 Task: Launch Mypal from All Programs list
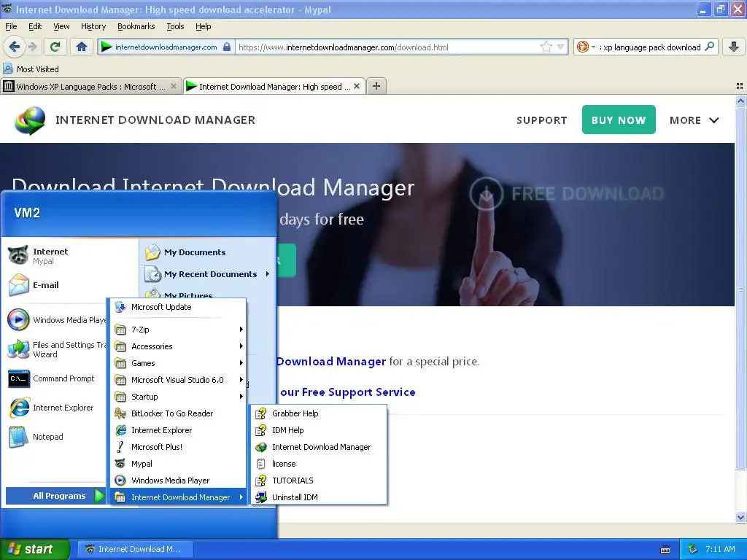pos(179,464)
